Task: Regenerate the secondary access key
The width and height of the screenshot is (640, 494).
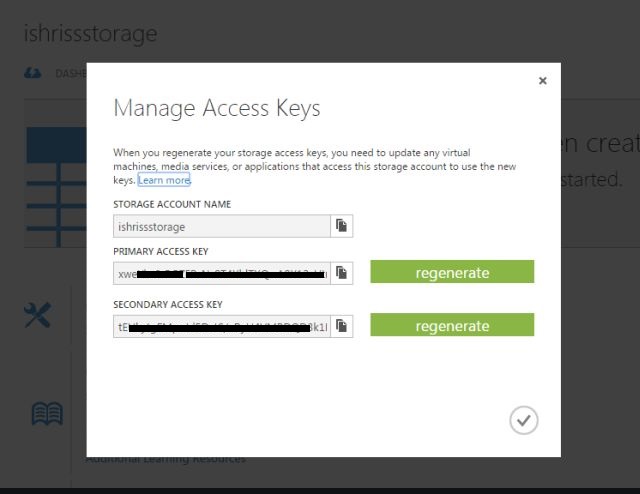Action: [452, 326]
